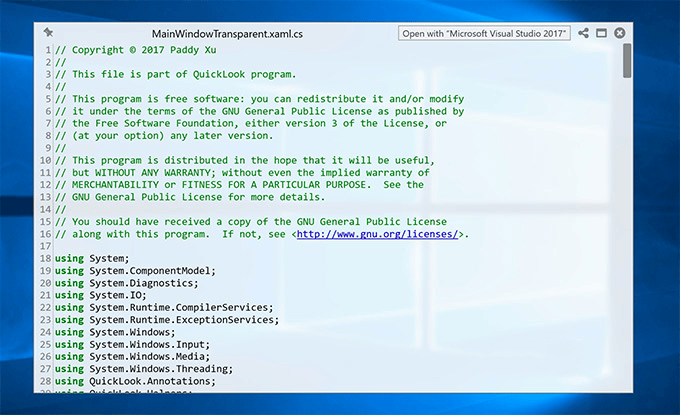Close the QuickLook preview window

point(620,34)
